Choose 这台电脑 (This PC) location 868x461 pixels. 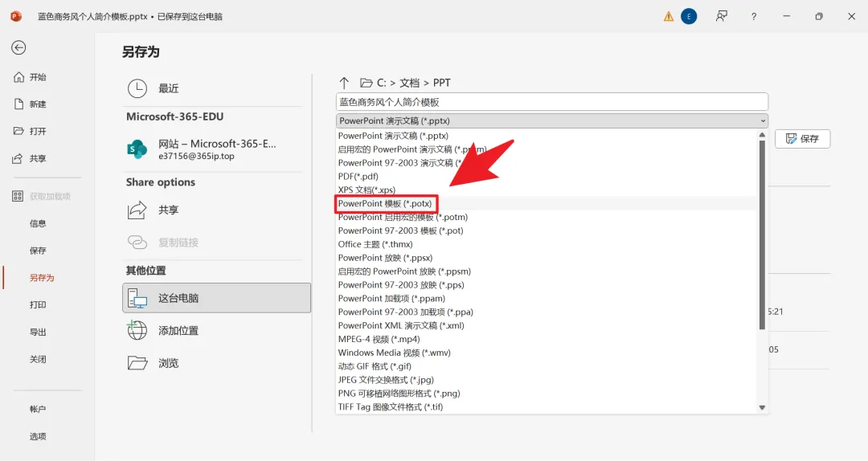(x=216, y=298)
